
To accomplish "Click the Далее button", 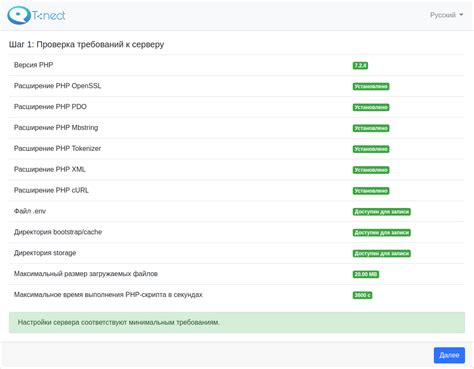I will [449, 355].
